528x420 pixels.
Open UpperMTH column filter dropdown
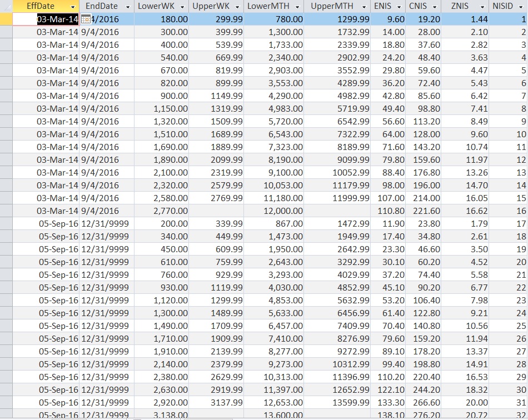(x=364, y=7)
